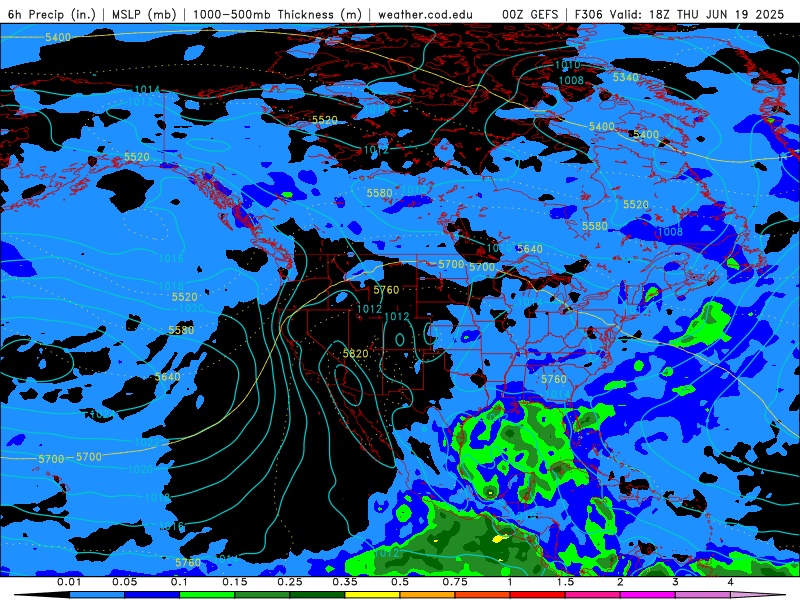Image resolution: width=800 pixels, height=600 pixels.
Task: Click the orange 0.5–0.75 legend swatch
Action: click(x=428, y=595)
